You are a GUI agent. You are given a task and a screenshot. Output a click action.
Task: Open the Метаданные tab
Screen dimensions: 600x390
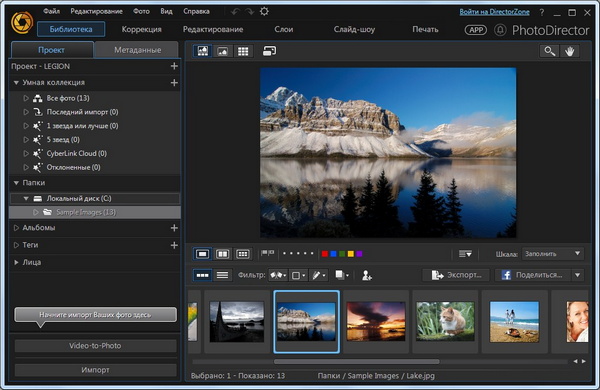[137, 50]
